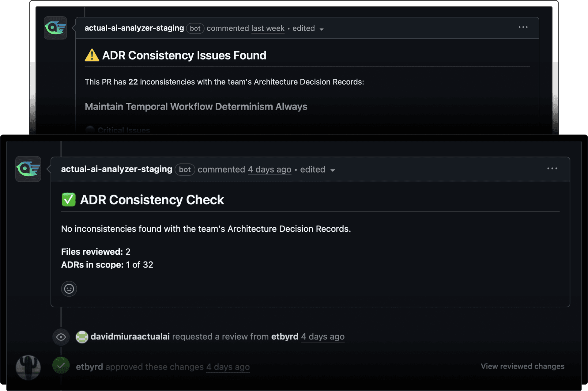Screen dimensions: 588x391
Task: Click etbyrd's cactus avatar
Action: tap(28, 367)
